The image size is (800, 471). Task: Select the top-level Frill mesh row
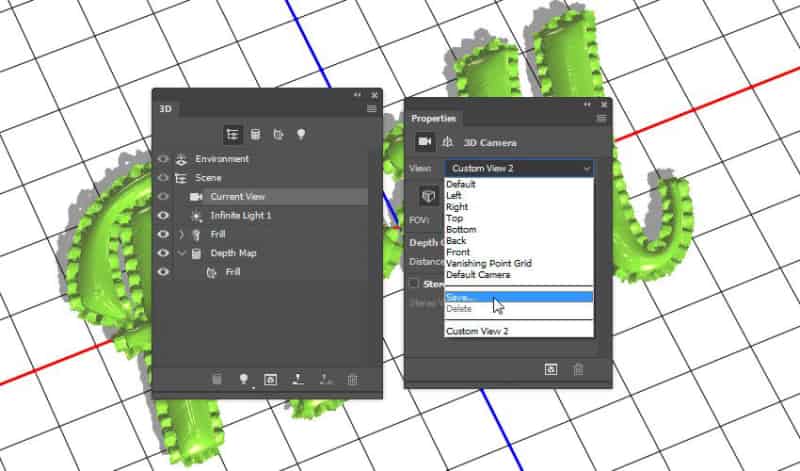point(260,234)
